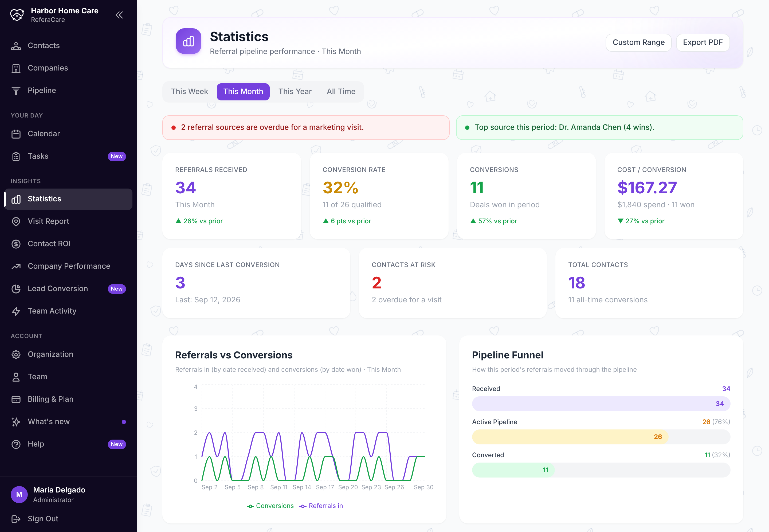Click the Received funnel bar
769x532 pixels.
[x=601, y=404]
